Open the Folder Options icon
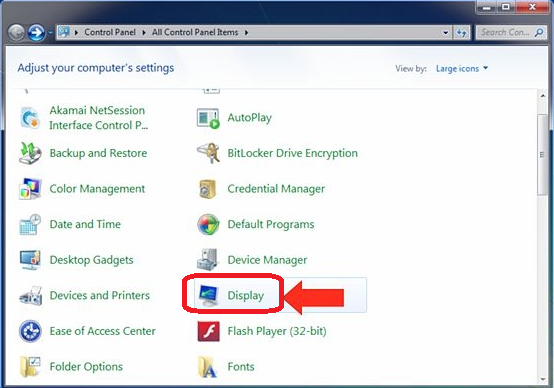The image size is (554, 388). 30,367
